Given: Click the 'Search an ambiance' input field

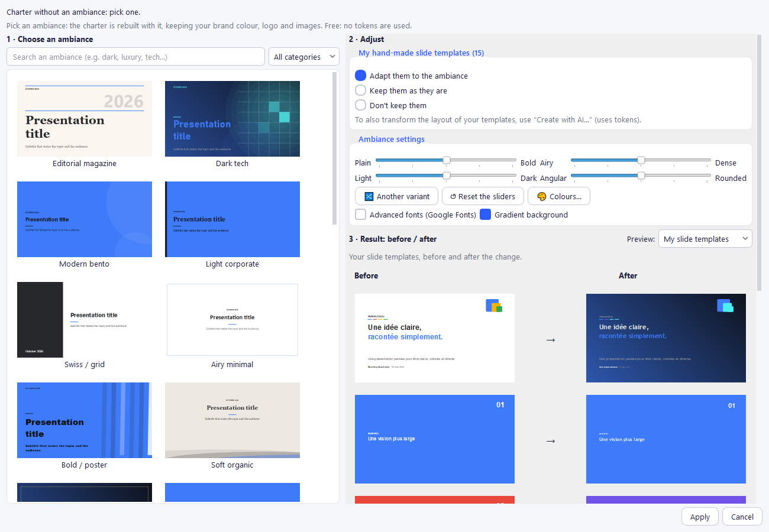Looking at the screenshot, I should coord(135,57).
